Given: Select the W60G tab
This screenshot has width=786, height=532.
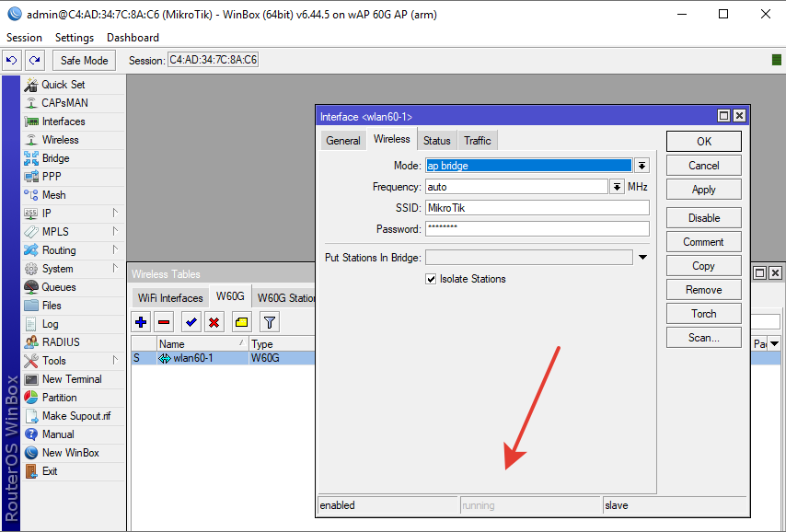Looking at the screenshot, I should pos(230,296).
